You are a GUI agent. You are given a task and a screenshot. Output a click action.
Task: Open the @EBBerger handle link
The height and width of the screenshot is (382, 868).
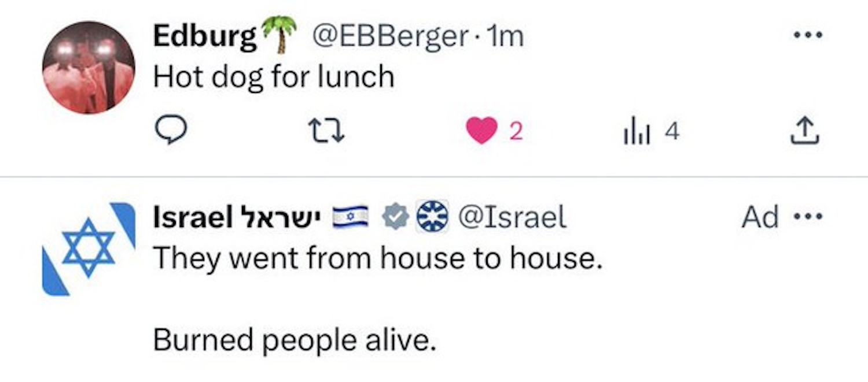[391, 38]
